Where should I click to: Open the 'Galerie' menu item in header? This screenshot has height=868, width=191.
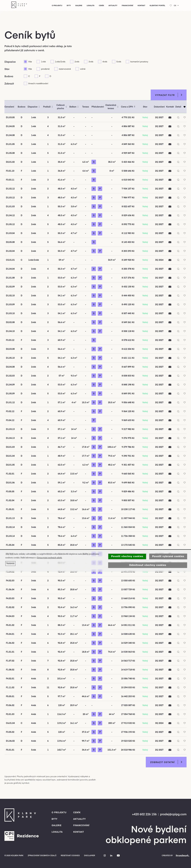[79, 5]
